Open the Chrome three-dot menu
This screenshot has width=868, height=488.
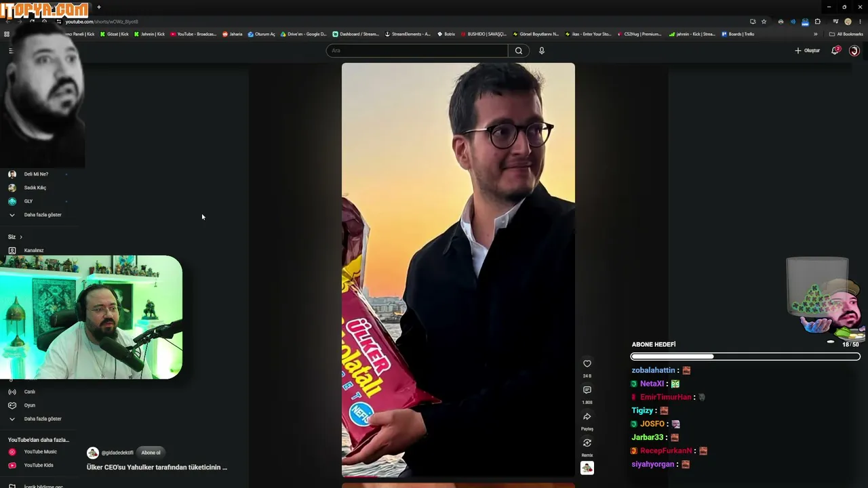coord(860,22)
